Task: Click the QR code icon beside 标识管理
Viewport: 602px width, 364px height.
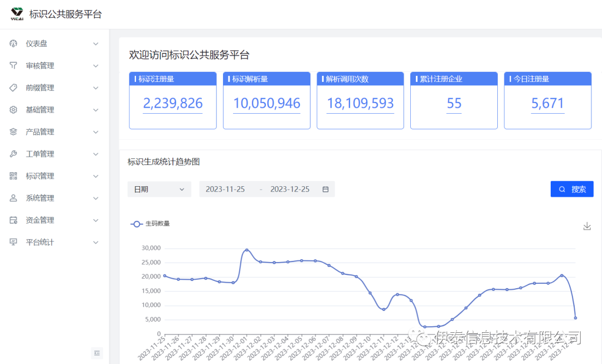Action: 13,176
